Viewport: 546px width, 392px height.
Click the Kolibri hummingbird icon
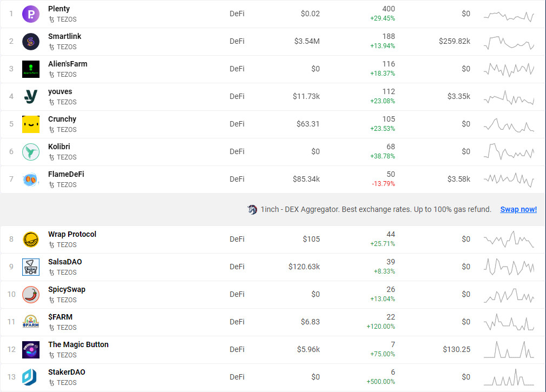click(x=31, y=151)
